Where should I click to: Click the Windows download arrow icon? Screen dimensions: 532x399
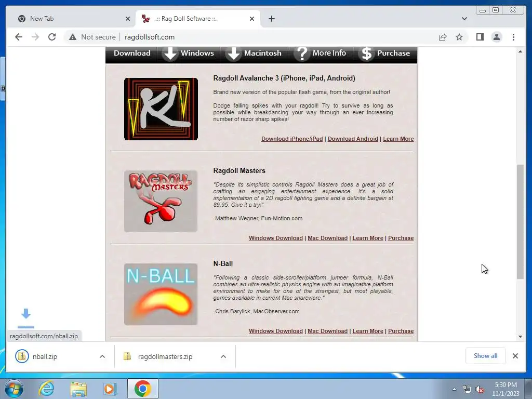point(170,54)
